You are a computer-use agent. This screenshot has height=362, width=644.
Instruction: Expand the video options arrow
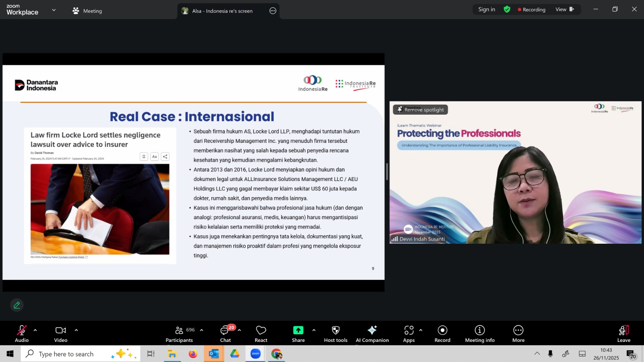pos(76,330)
